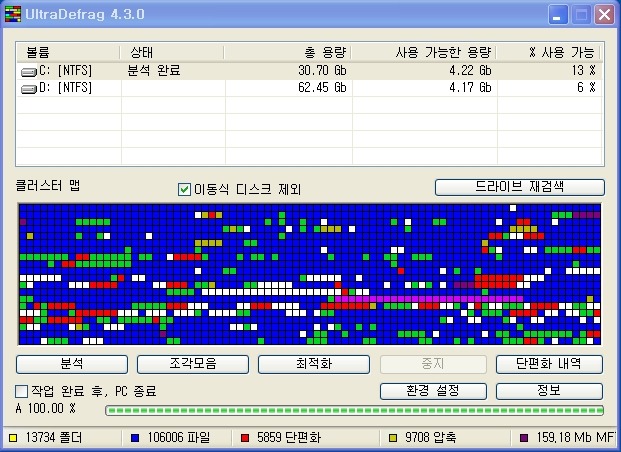621x452 pixels.
Task: Click the red fragmented legend square
Action: [x=245, y=438]
